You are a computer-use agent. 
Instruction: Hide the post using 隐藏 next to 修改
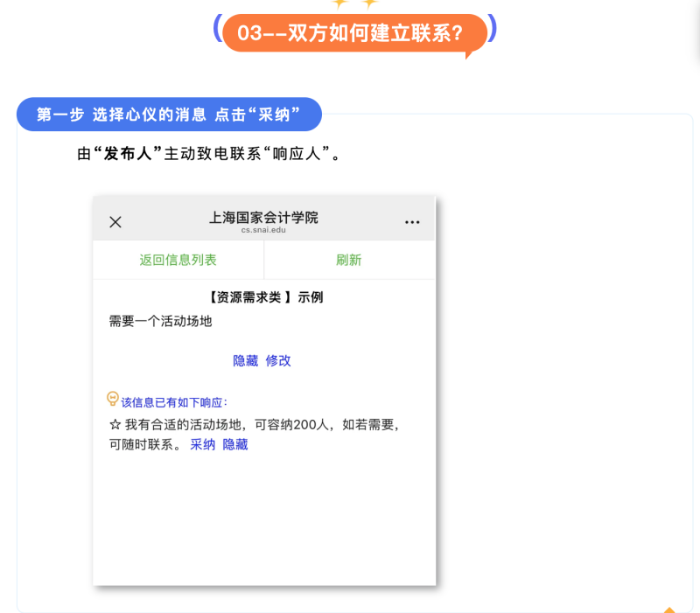[245, 360]
